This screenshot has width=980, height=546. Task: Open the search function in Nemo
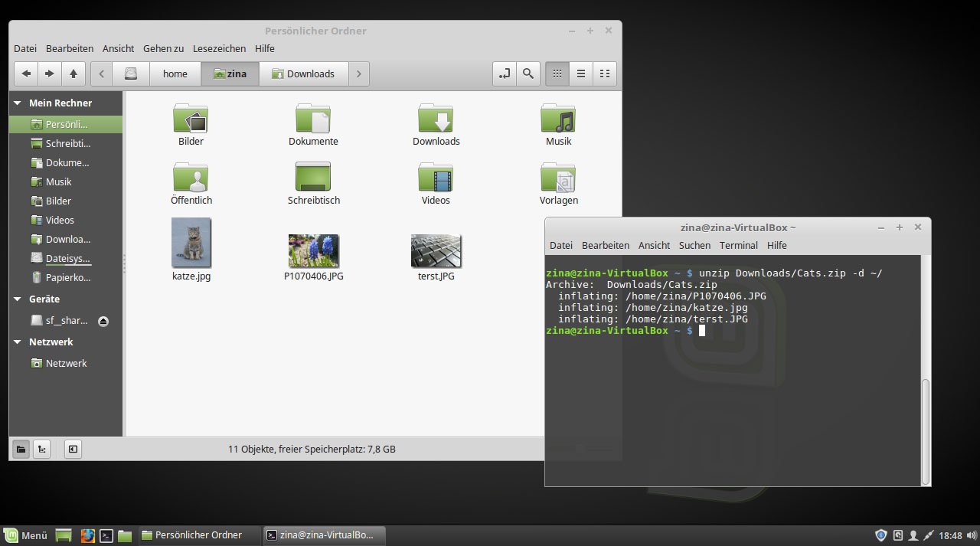click(x=528, y=74)
